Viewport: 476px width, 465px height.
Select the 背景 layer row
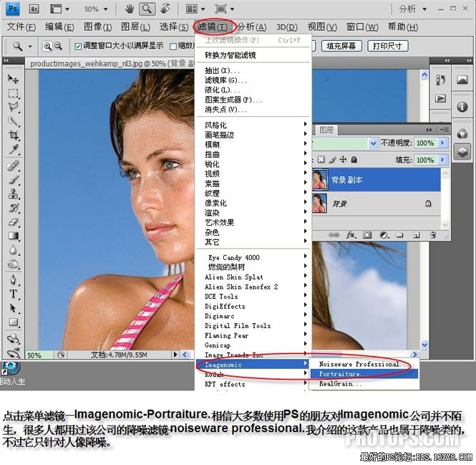pos(376,203)
